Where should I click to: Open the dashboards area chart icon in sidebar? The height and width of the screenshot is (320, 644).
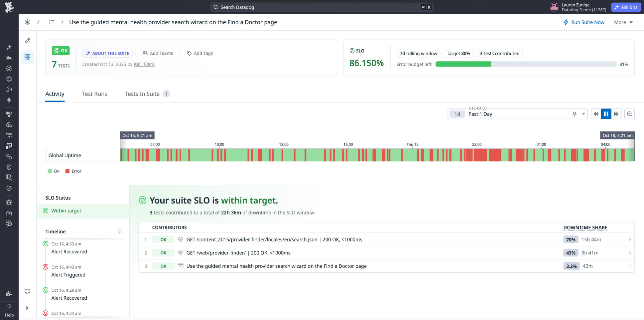[x=9, y=58]
